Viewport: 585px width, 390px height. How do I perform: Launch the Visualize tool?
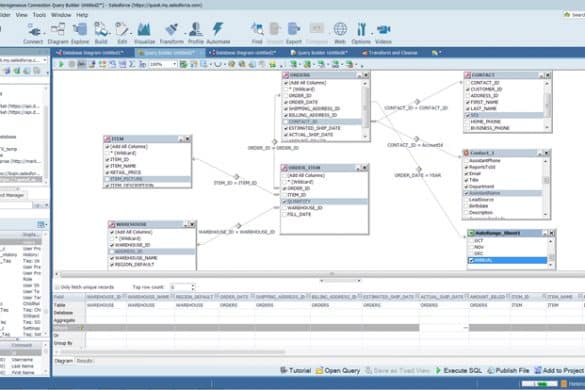point(144,34)
